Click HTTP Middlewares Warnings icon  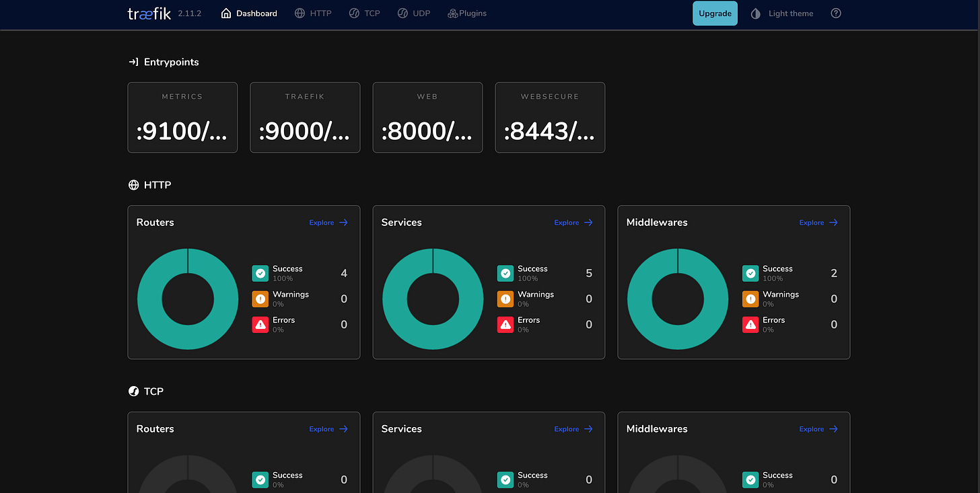pyautogui.click(x=750, y=299)
